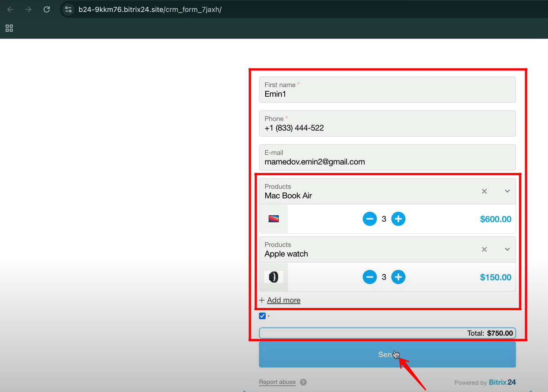Decrease Mac Book Air quantity
548x392 pixels.
[370, 219]
